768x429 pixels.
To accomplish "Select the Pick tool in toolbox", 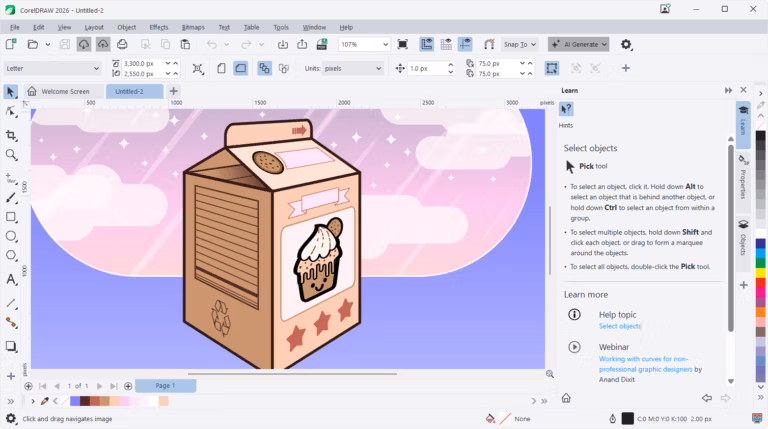I will 10,92.
